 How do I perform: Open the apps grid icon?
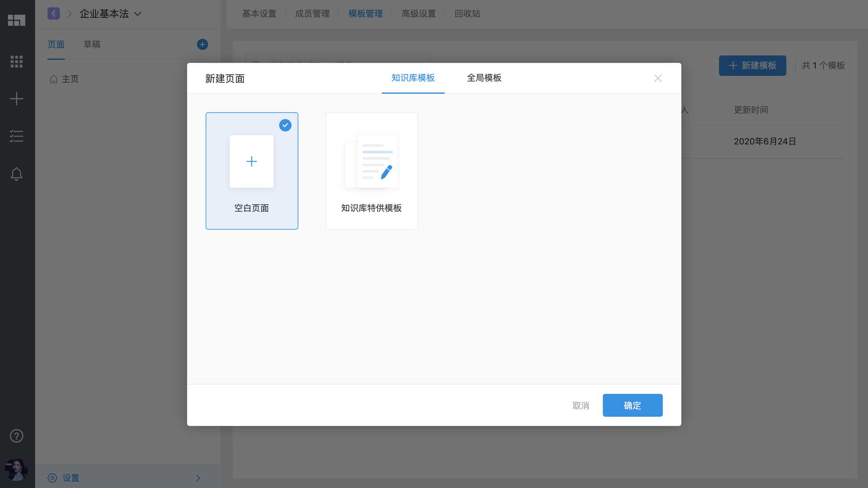pyautogui.click(x=16, y=62)
